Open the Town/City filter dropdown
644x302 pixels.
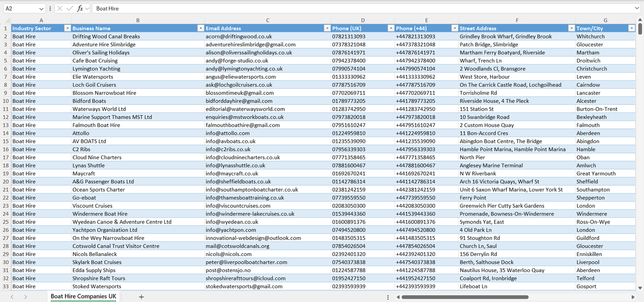pyautogui.click(x=632, y=29)
